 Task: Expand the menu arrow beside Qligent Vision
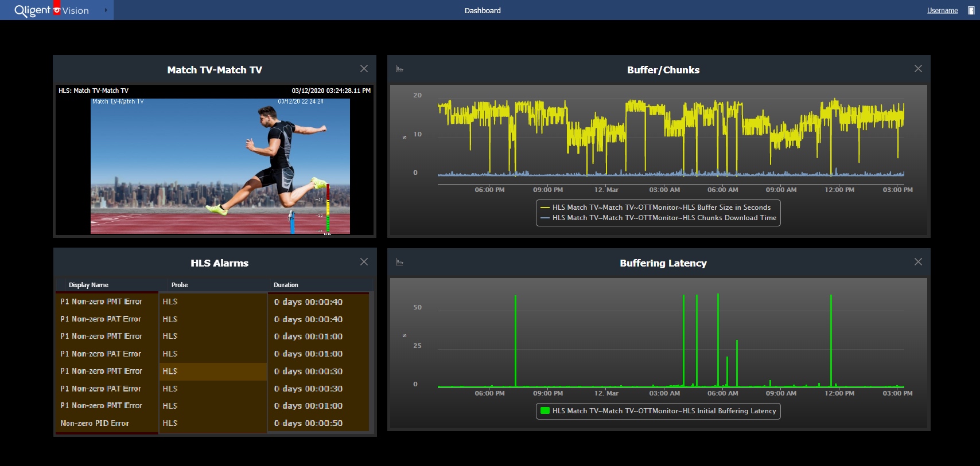[x=106, y=10]
